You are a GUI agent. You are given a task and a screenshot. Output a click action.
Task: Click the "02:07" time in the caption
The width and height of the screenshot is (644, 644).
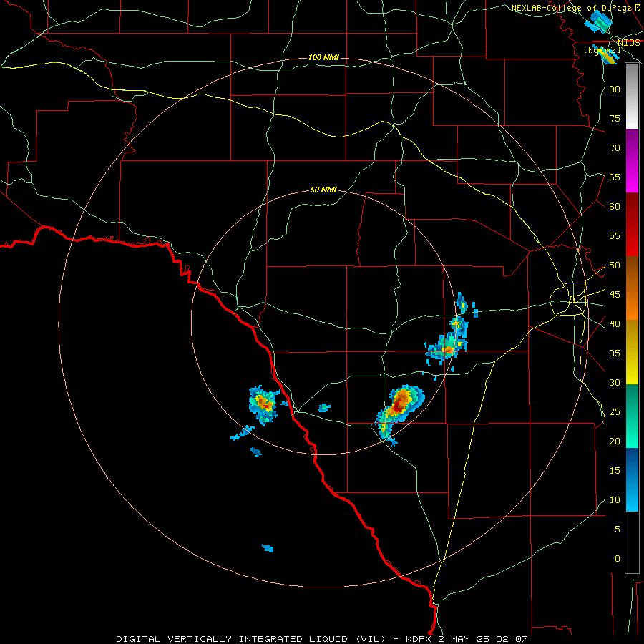point(512,639)
